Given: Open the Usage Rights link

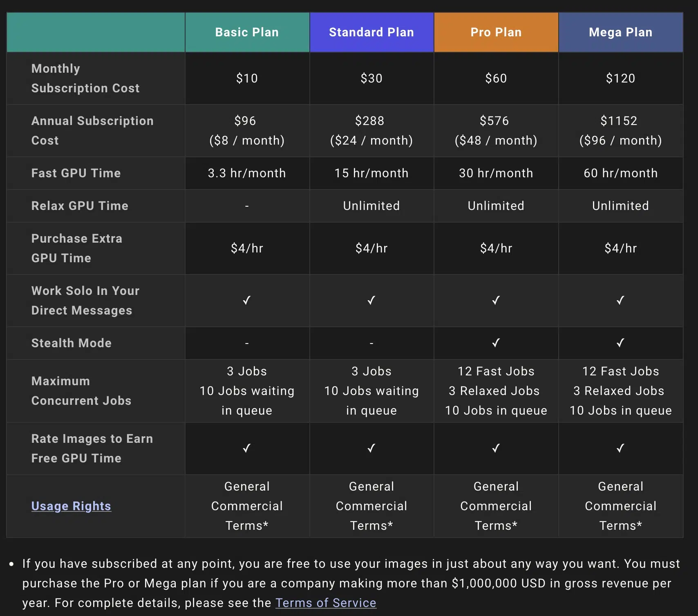Looking at the screenshot, I should [x=71, y=506].
